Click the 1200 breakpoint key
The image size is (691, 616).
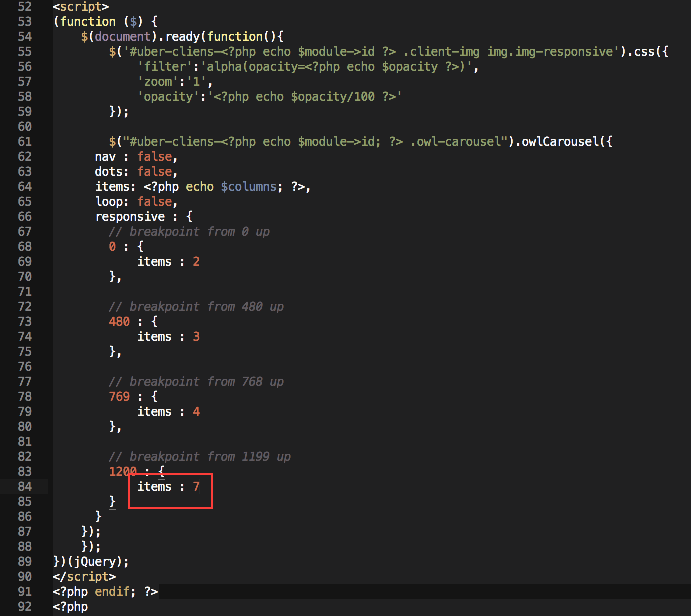pyautogui.click(x=123, y=472)
